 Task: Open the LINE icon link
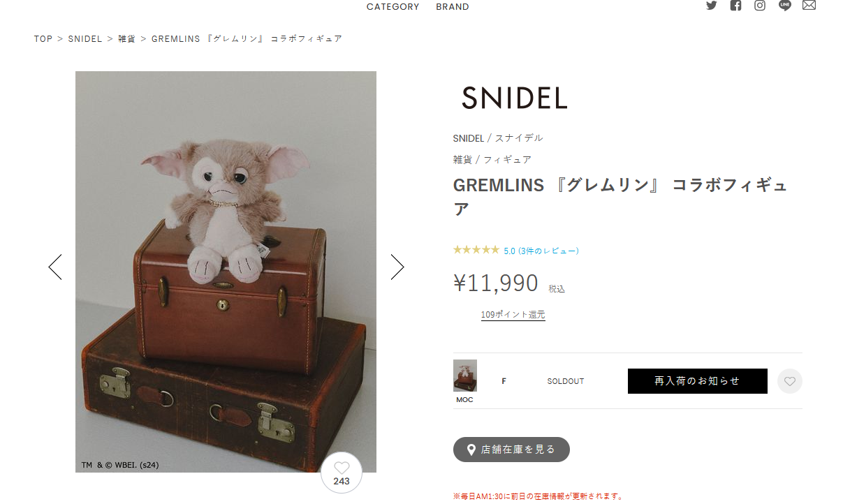click(785, 6)
